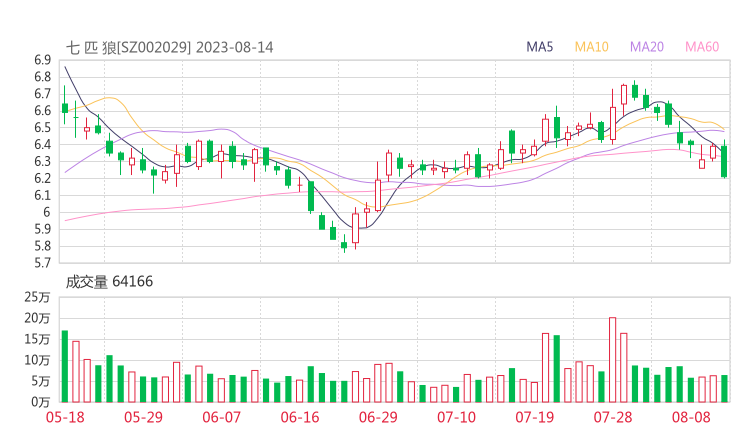Click the 6.5 price axis label
Viewport: 740px width, 440px height.
point(42,127)
